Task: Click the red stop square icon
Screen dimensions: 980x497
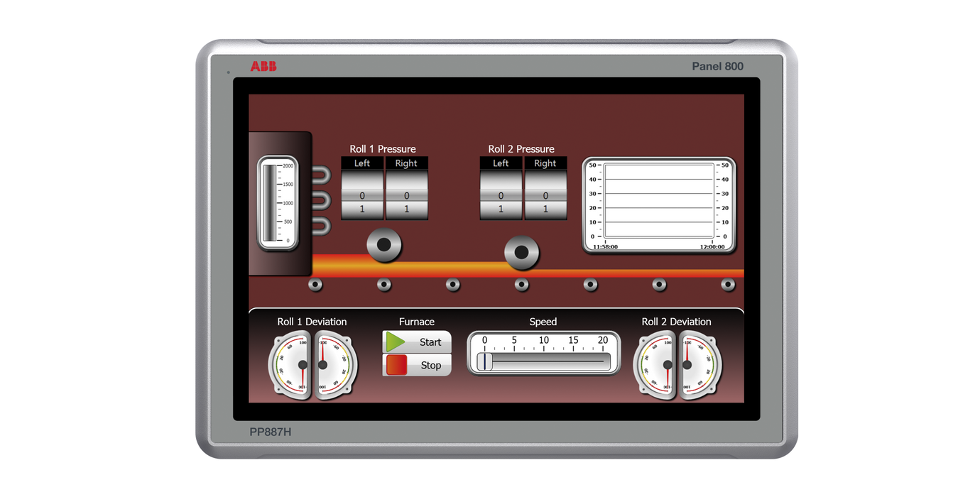Action: pyautogui.click(x=396, y=365)
